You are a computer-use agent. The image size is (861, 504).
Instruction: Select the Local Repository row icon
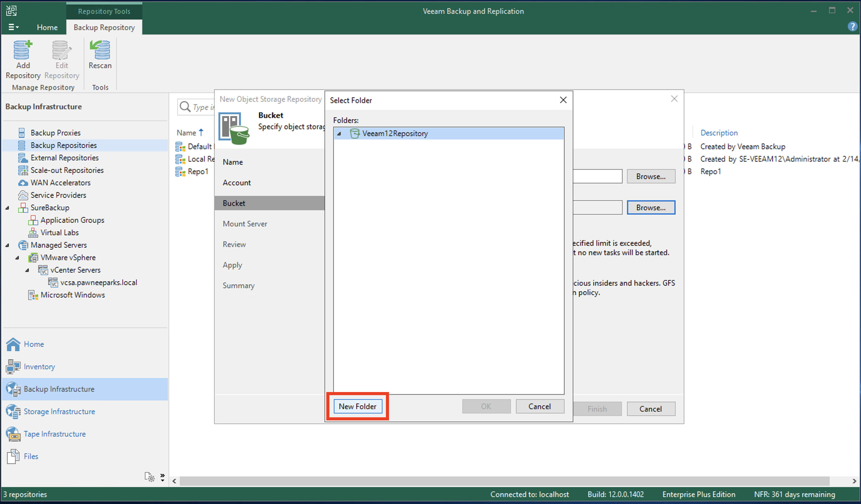click(180, 159)
